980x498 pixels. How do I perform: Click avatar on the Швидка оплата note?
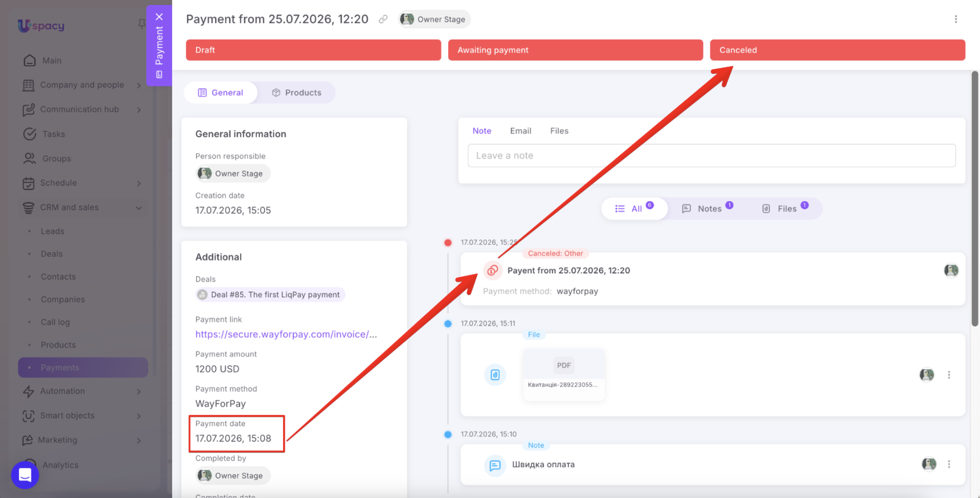click(929, 464)
